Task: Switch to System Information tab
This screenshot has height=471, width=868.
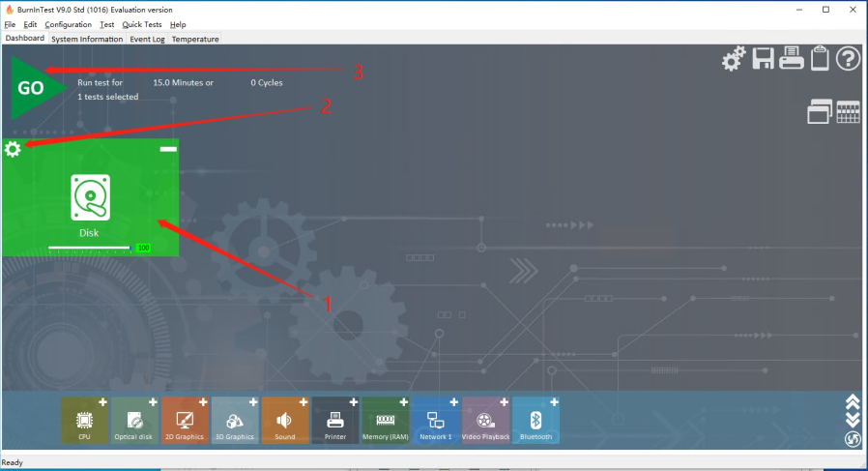Action: coord(87,39)
